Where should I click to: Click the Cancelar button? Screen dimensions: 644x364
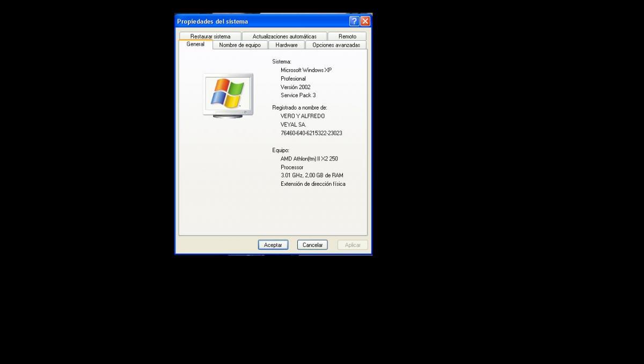[312, 245]
